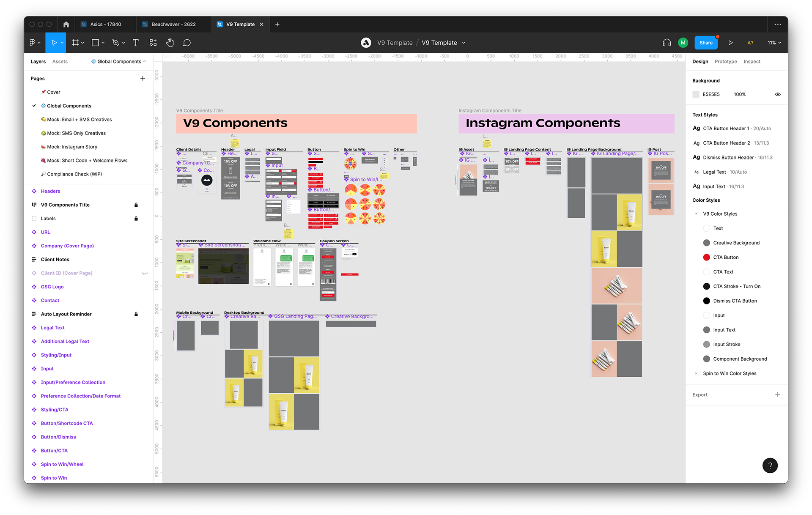Image resolution: width=812 pixels, height=515 pixels.
Task: Click the E5E5E5 background color swatch
Action: [696, 94]
